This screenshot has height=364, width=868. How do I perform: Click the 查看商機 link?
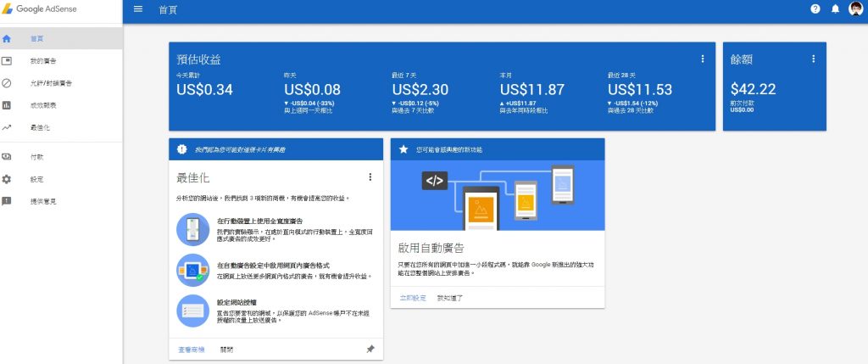[x=191, y=349]
